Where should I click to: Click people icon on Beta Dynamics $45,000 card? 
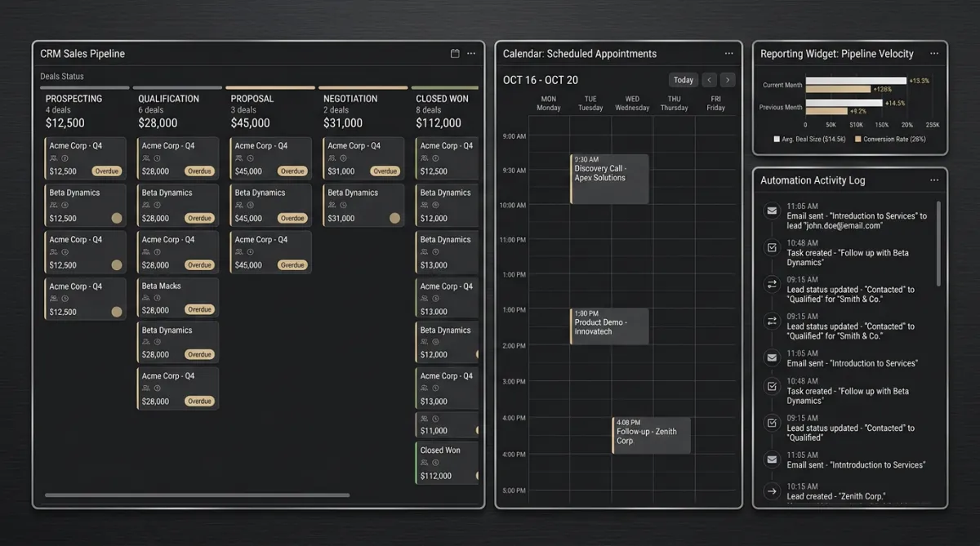point(239,205)
